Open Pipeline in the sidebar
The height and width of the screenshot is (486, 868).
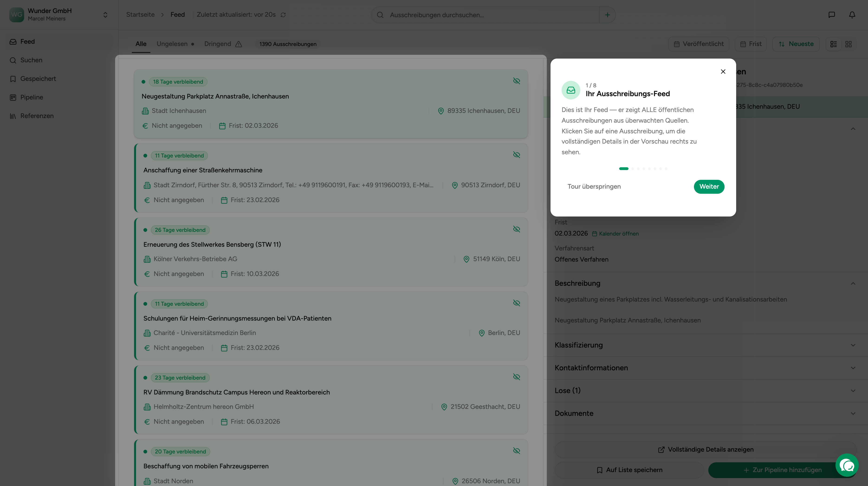click(x=32, y=97)
